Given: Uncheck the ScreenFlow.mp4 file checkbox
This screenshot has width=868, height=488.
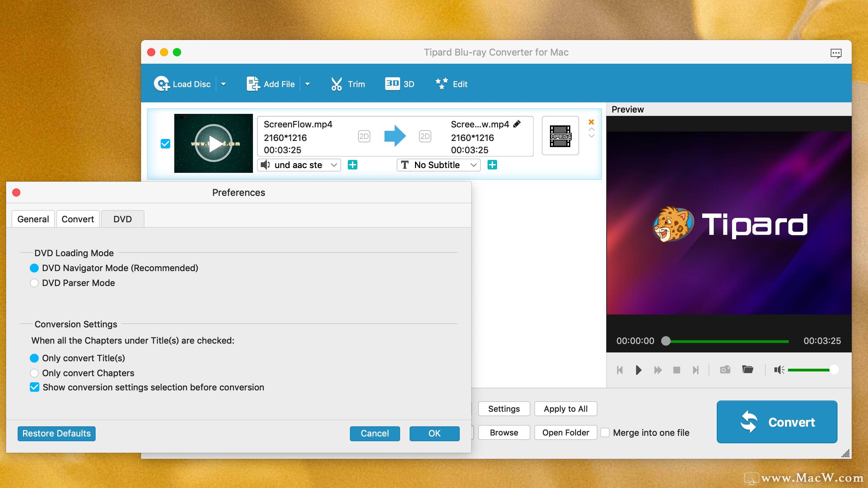Looking at the screenshot, I should [165, 144].
